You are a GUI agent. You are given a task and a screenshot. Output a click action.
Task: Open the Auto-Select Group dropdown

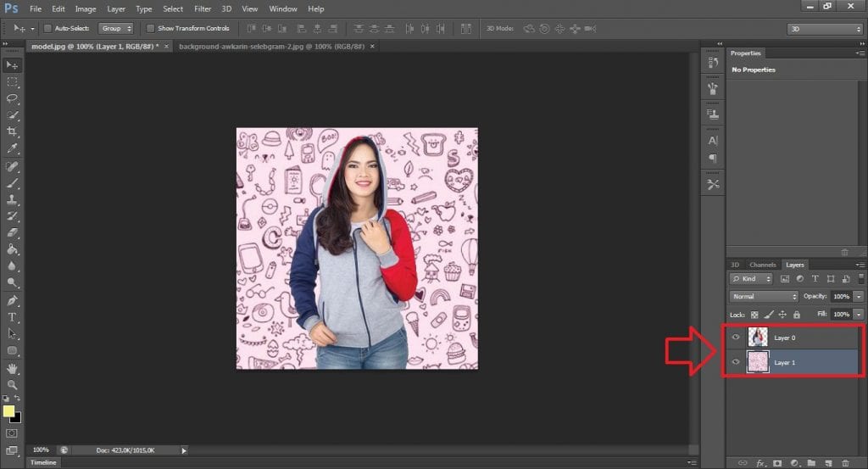click(115, 28)
